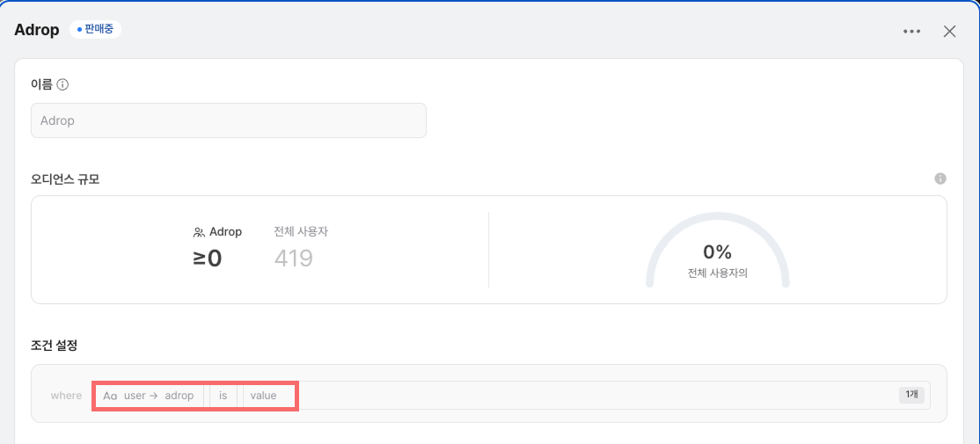The image size is (980, 444).
Task: Click the 1개 count badge
Action: tap(911, 395)
